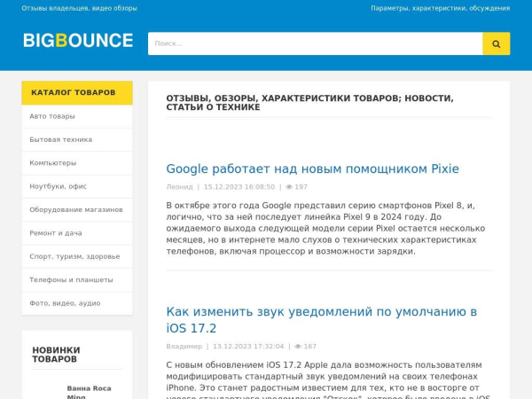Image resolution: width=532 pixels, height=399 pixels.
Task: Click the Banna Roca Ming product link
Action: (89, 392)
